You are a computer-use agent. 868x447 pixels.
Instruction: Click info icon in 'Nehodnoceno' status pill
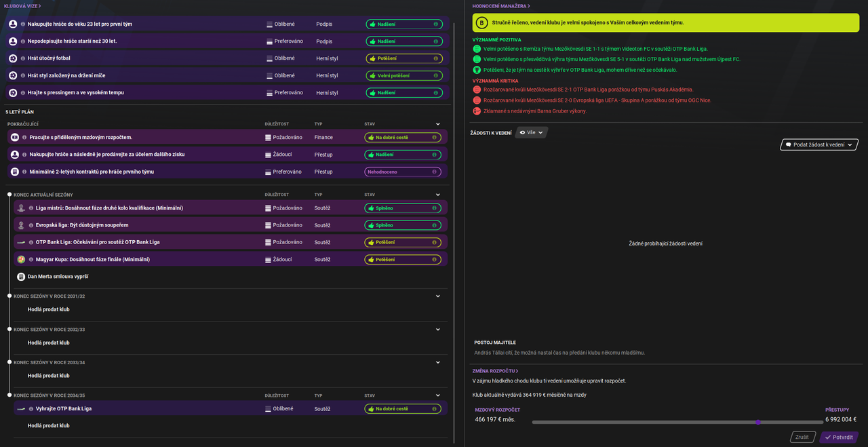tap(435, 172)
